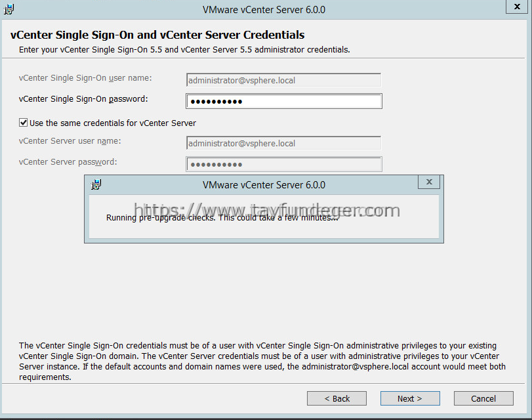Click the Running pre-upgrade checks message
The image size is (532, 420).
222,218
